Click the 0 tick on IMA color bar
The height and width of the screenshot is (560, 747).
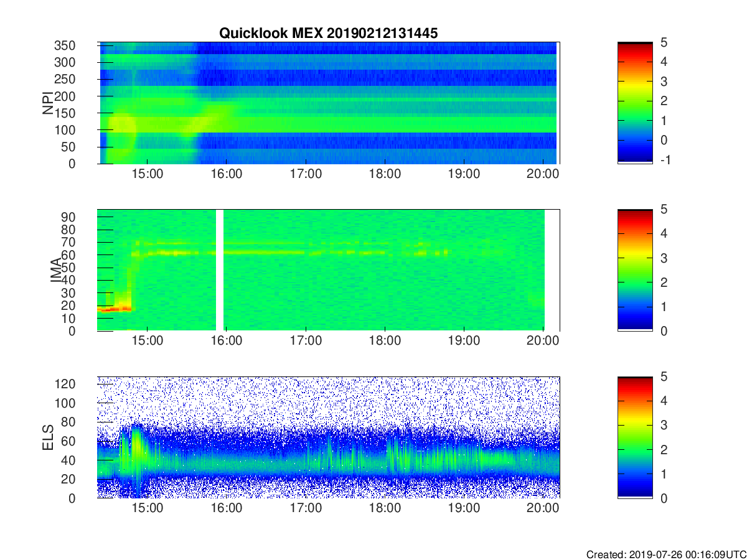(x=664, y=331)
